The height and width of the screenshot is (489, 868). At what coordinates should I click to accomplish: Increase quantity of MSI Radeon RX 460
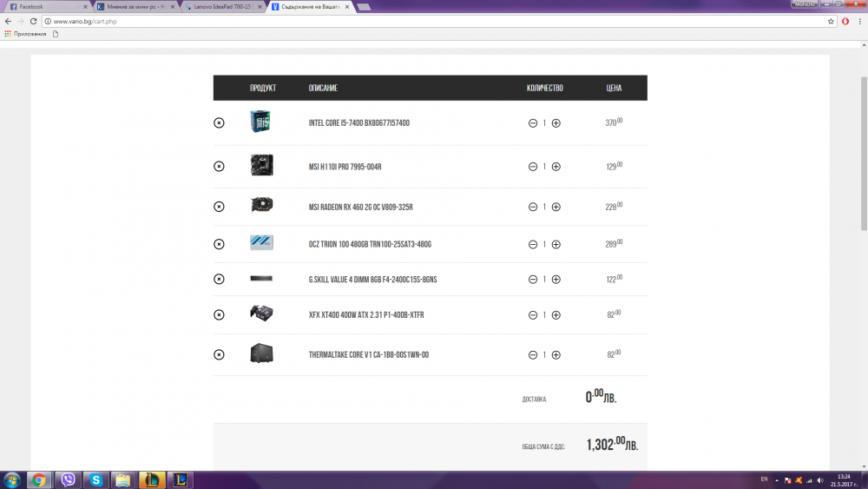(556, 207)
